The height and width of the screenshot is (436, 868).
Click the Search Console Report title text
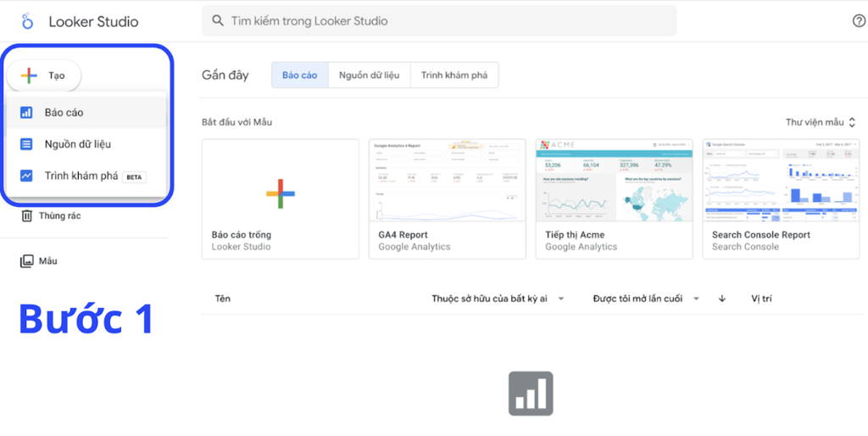pos(761,235)
